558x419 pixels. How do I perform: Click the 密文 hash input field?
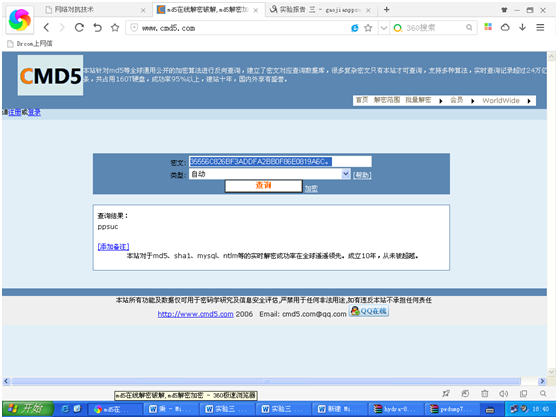point(280,161)
